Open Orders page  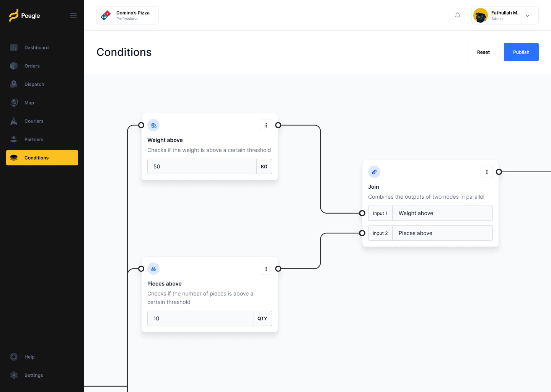click(x=42, y=66)
